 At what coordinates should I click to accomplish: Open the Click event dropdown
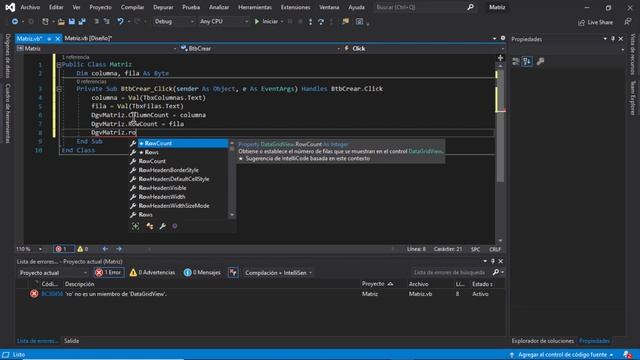pyautogui.click(x=424, y=48)
